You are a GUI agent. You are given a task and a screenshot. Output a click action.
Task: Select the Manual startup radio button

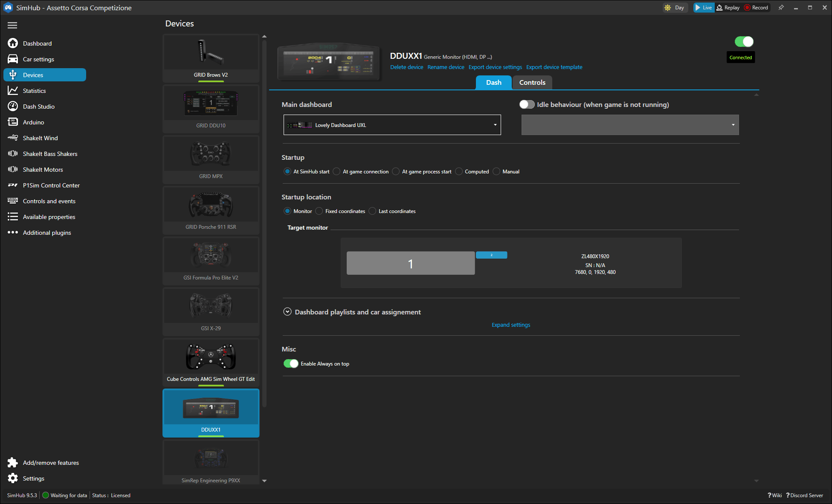click(496, 172)
